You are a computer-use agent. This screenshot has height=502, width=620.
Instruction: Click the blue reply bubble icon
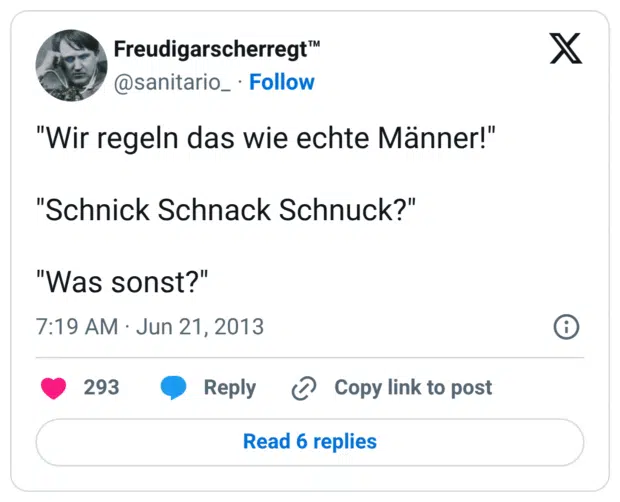[174, 388]
